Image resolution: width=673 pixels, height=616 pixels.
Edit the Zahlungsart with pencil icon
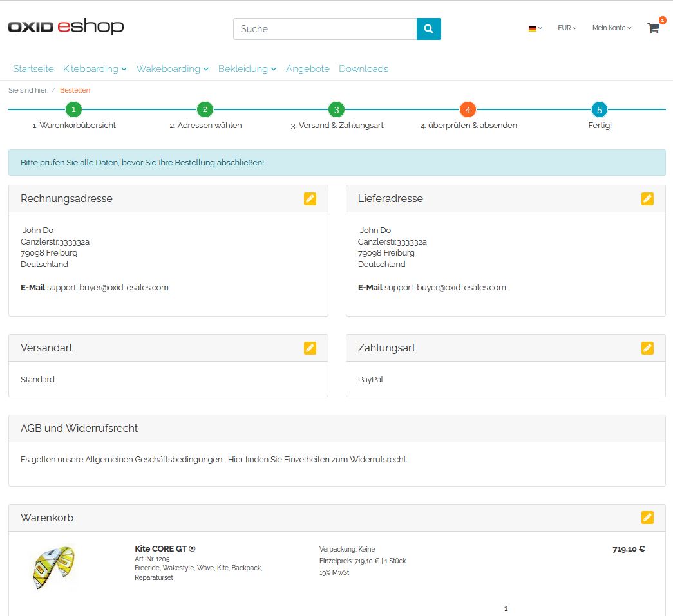[647, 348]
